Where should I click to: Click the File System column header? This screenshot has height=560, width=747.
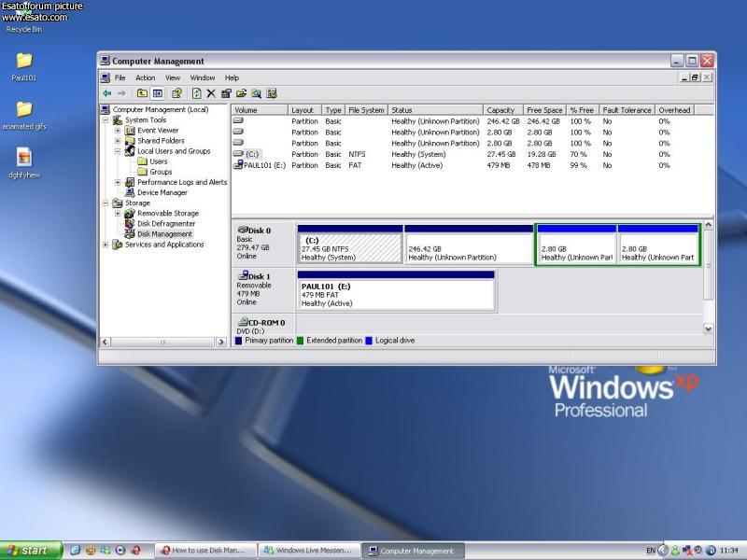pyautogui.click(x=366, y=110)
